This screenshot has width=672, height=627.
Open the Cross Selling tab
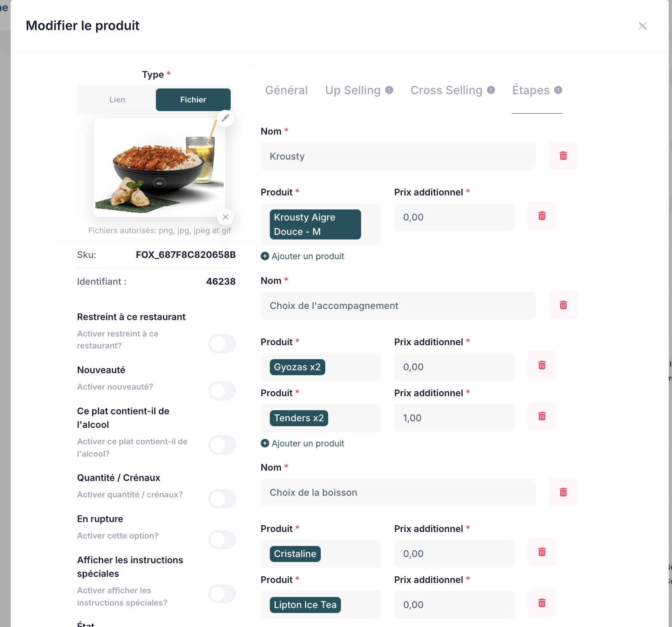[x=446, y=90]
